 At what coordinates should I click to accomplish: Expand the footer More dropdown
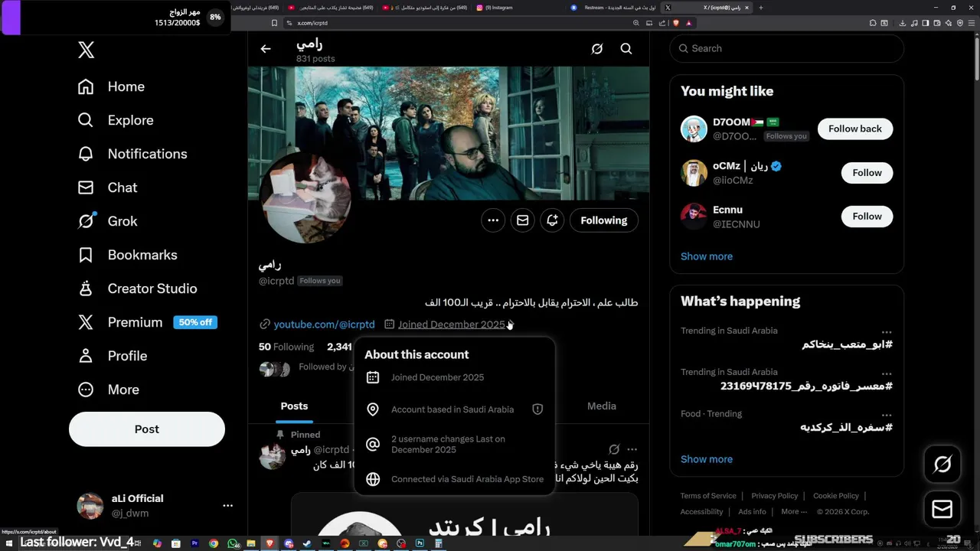(793, 512)
